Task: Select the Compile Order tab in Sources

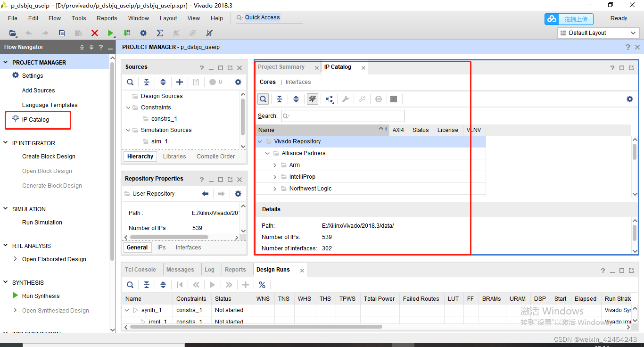Action: 216,157
